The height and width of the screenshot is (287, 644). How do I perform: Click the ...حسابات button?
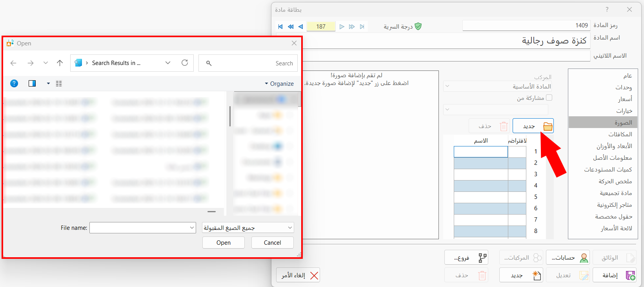[x=568, y=258]
